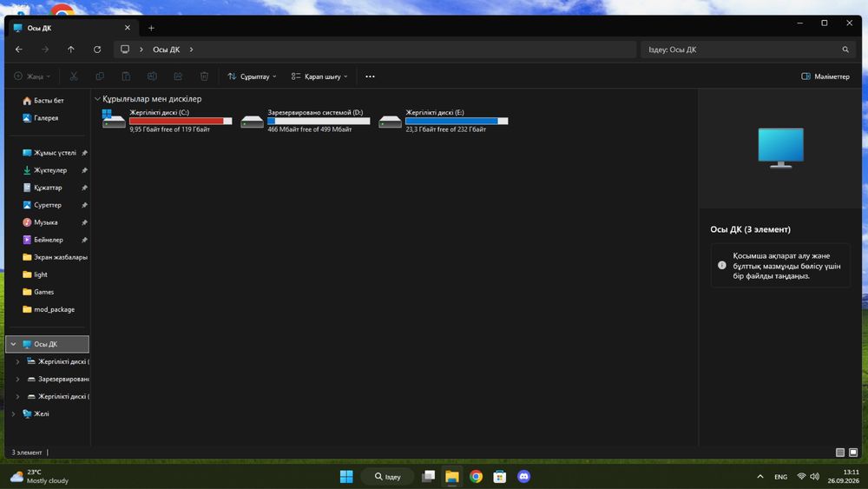The height and width of the screenshot is (489, 868).
Task: Click pin icon next to Жүктеулер
Action: point(85,170)
